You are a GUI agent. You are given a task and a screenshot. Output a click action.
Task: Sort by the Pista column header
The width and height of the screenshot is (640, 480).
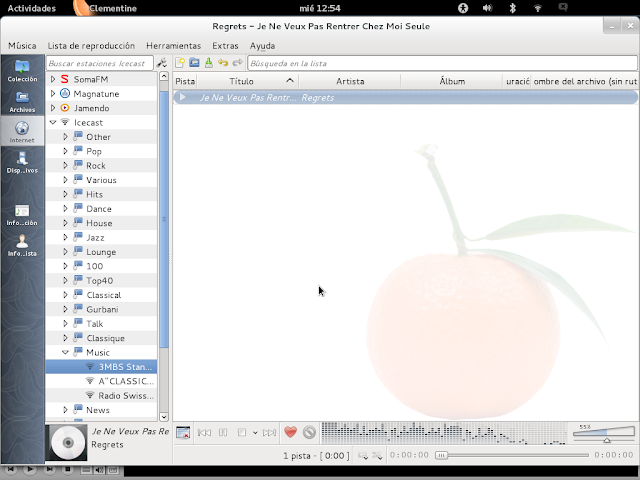(x=185, y=81)
